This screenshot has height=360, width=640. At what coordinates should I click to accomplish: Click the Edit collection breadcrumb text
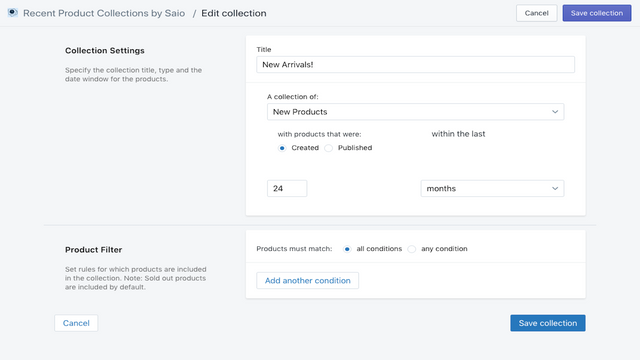(x=233, y=13)
